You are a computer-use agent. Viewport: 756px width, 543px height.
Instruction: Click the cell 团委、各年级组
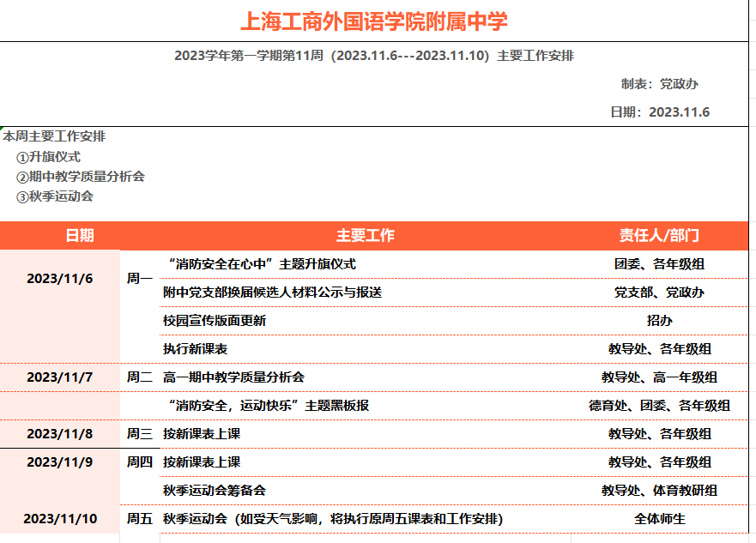(x=659, y=264)
